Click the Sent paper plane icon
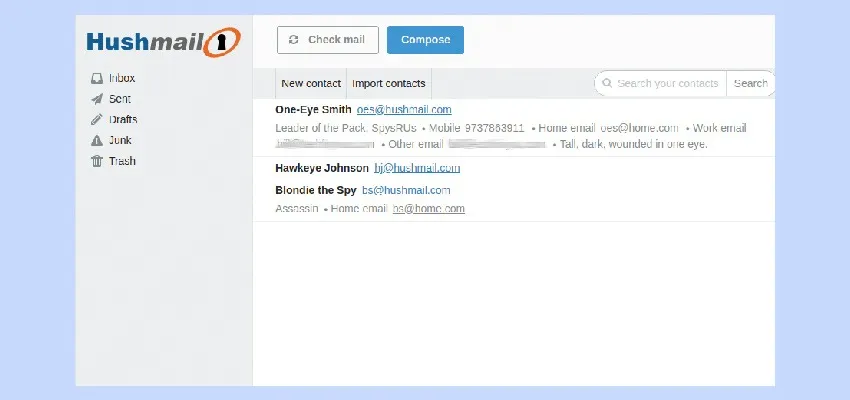This screenshot has width=850, height=400. 97,99
